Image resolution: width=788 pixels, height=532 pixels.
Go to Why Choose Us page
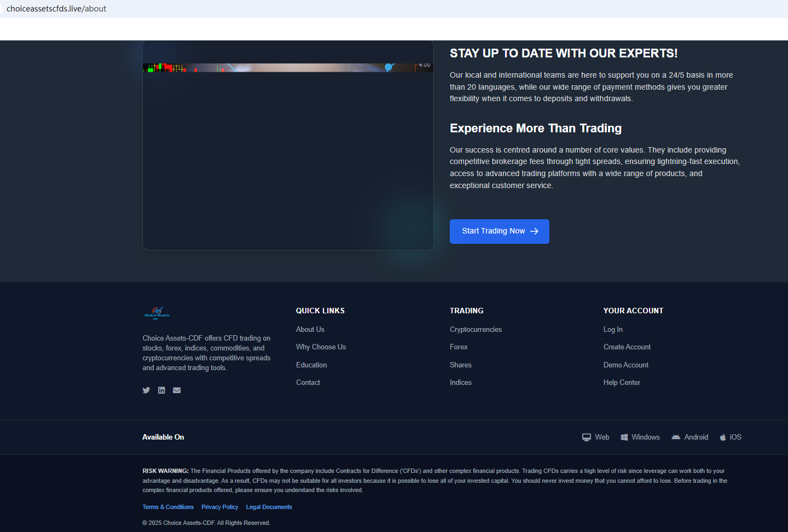(x=321, y=347)
